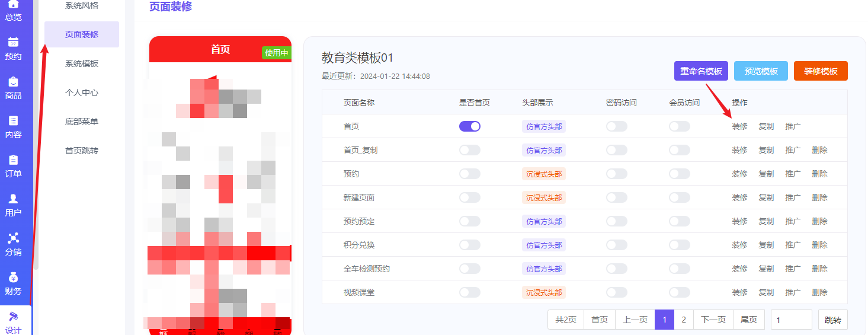Click the page number input field
The height and width of the screenshot is (335, 868).
tap(792, 320)
